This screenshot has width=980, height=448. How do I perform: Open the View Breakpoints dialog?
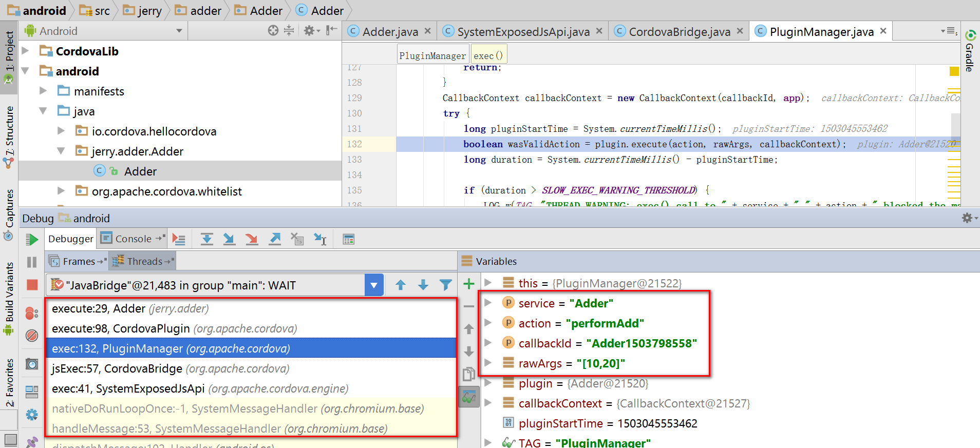tap(32, 313)
